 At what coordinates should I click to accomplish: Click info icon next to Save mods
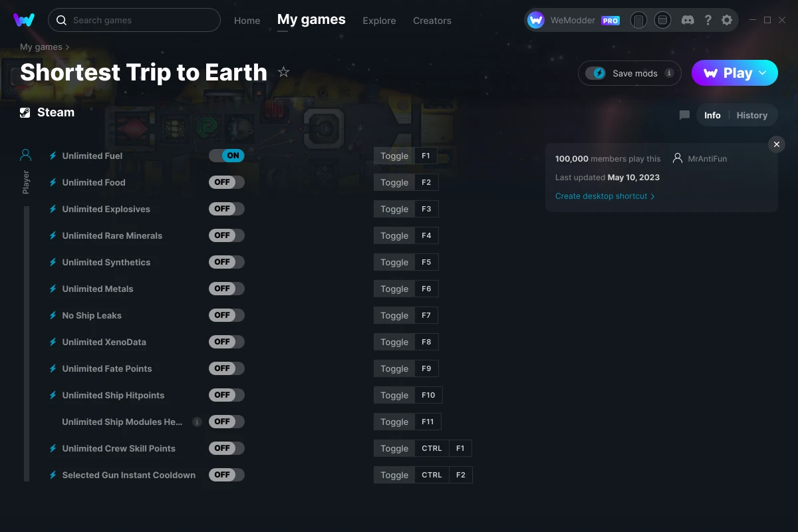(x=669, y=73)
